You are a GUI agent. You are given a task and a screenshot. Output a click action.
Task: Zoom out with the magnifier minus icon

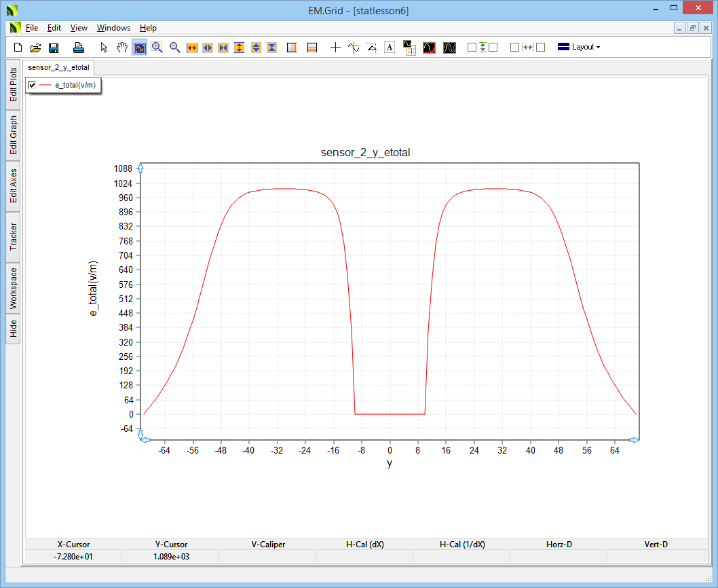tap(175, 48)
